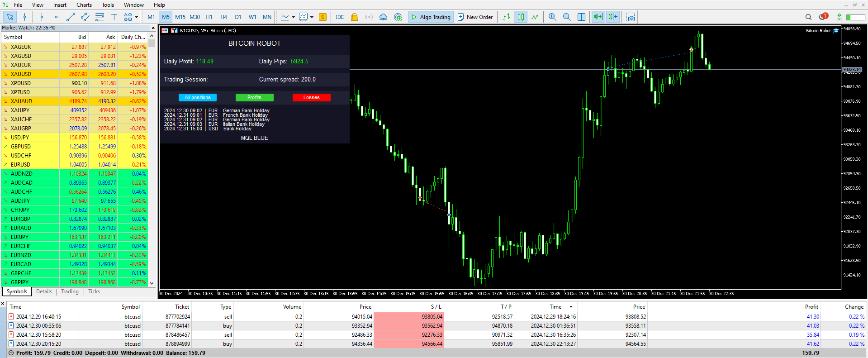Image resolution: width=868 pixels, height=358 pixels.
Task: Click the LVL upload status icon
Action: pyautogui.click(x=839, y=17)
